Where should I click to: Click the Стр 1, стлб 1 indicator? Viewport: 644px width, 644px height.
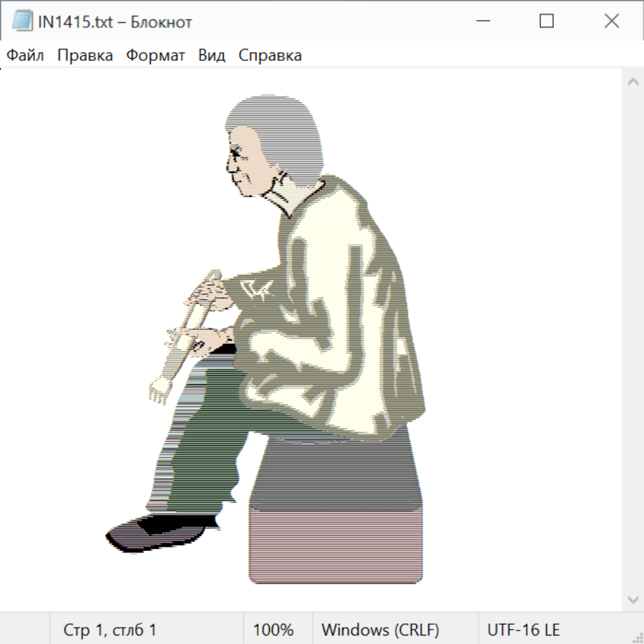coord(109,630)
